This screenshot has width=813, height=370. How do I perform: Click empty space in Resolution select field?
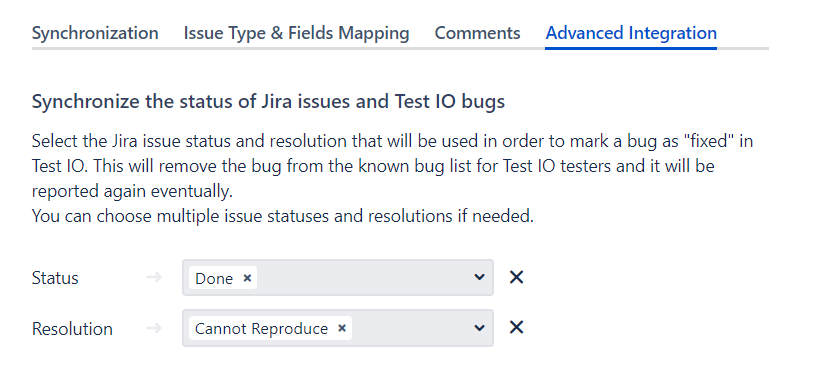point(410,328)
